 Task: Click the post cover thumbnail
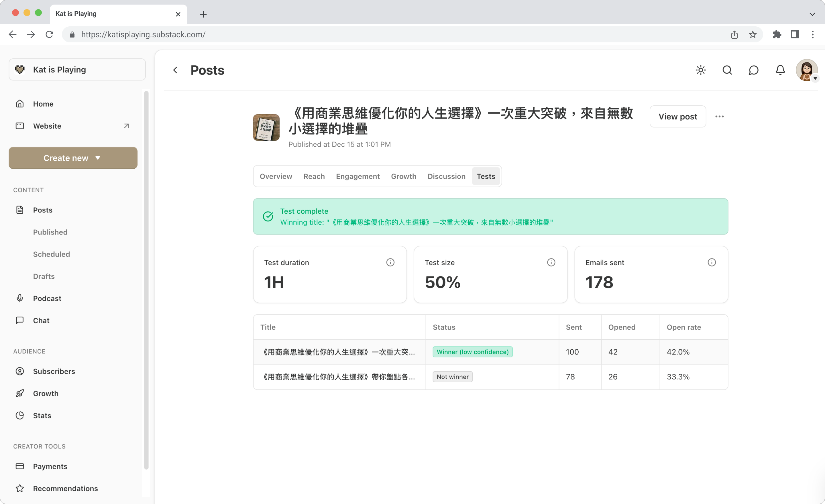pyautogui.click(x=266, y=127)
